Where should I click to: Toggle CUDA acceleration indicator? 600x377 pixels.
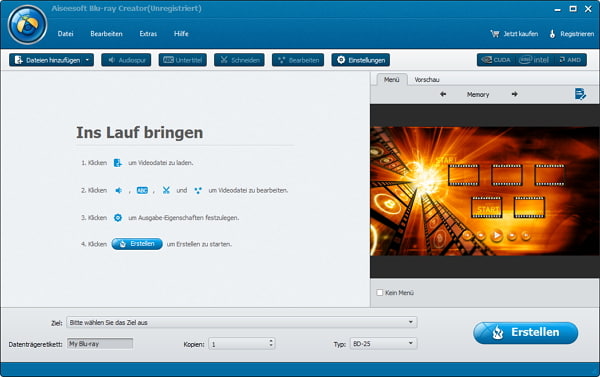click(x=496, y=60)
